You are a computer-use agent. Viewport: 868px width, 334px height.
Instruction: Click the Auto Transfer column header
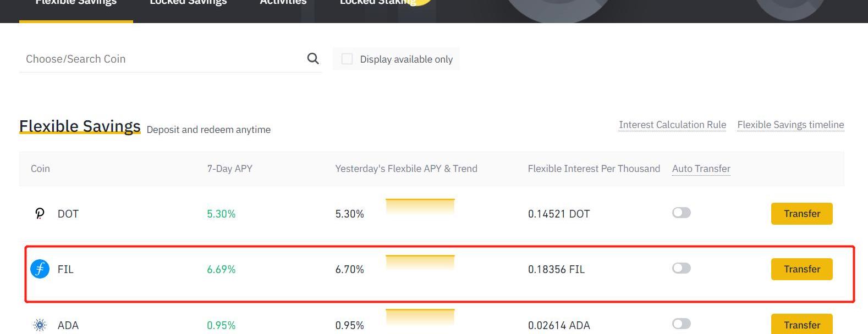701,169
